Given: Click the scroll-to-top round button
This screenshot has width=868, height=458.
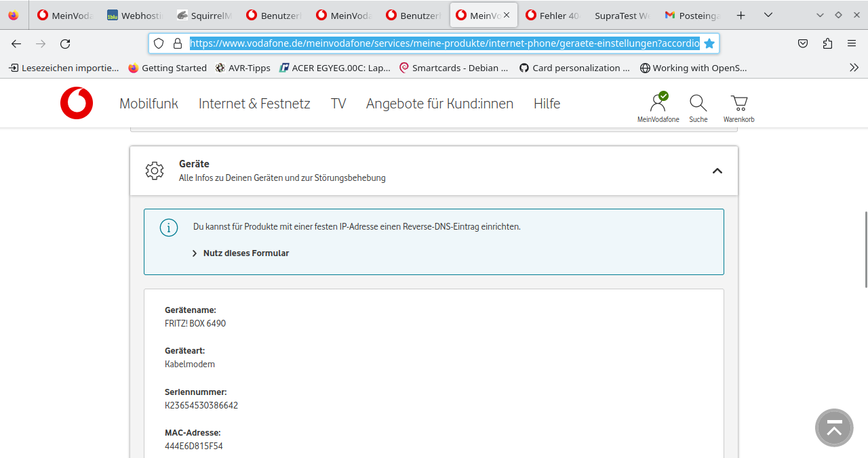Looking at the screenshot, I should tap(833, 428).
